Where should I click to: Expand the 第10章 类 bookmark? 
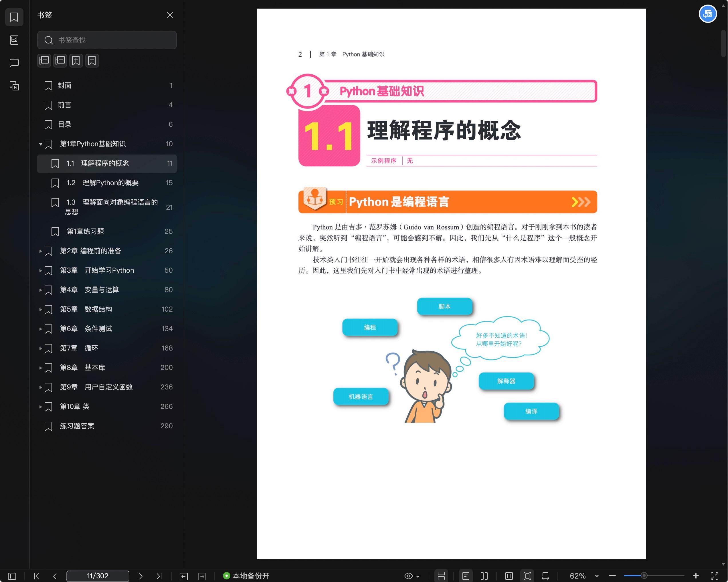[x=41, y=407]
